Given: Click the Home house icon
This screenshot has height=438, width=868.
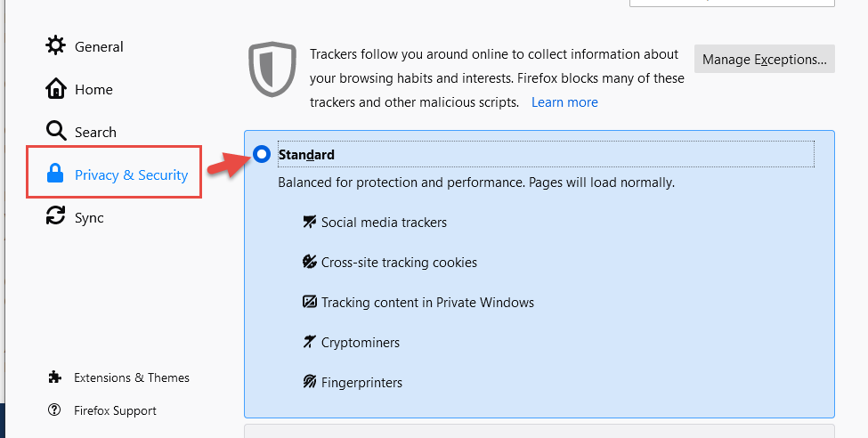Looking at the screenshot, I should point(55,89).
